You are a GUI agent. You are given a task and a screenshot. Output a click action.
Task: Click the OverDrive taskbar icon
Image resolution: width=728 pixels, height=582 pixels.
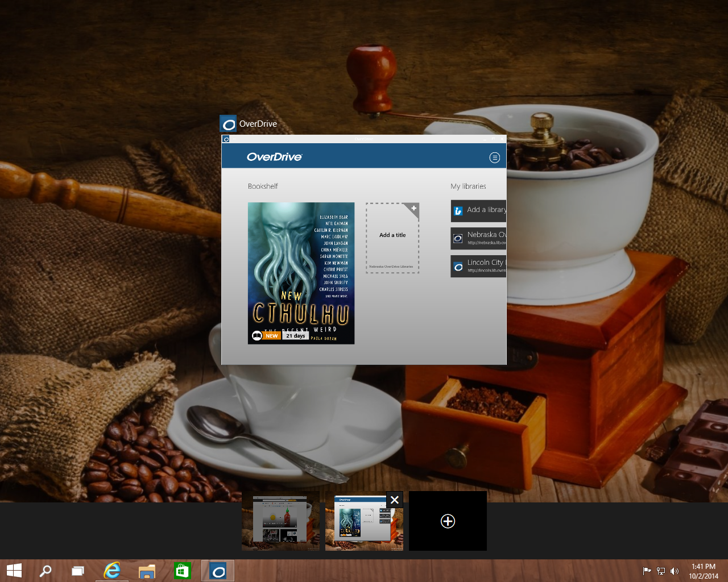(x=218, y=571)
